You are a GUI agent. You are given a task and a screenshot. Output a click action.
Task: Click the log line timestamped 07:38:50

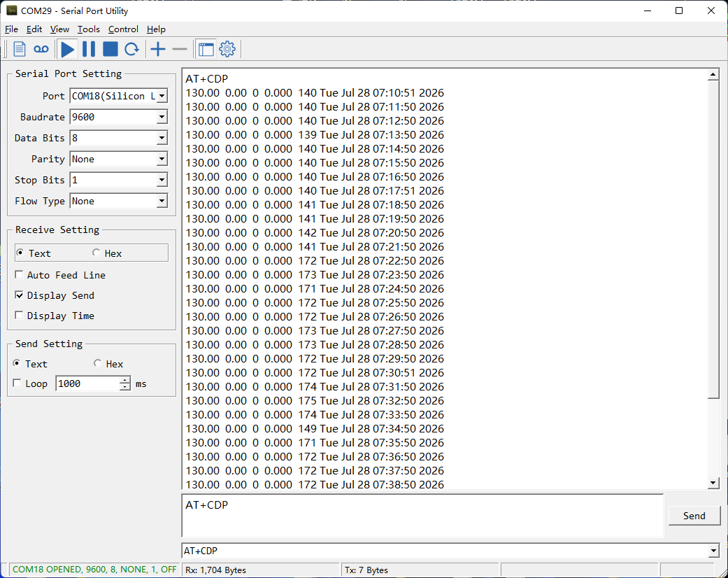(315, 485)
